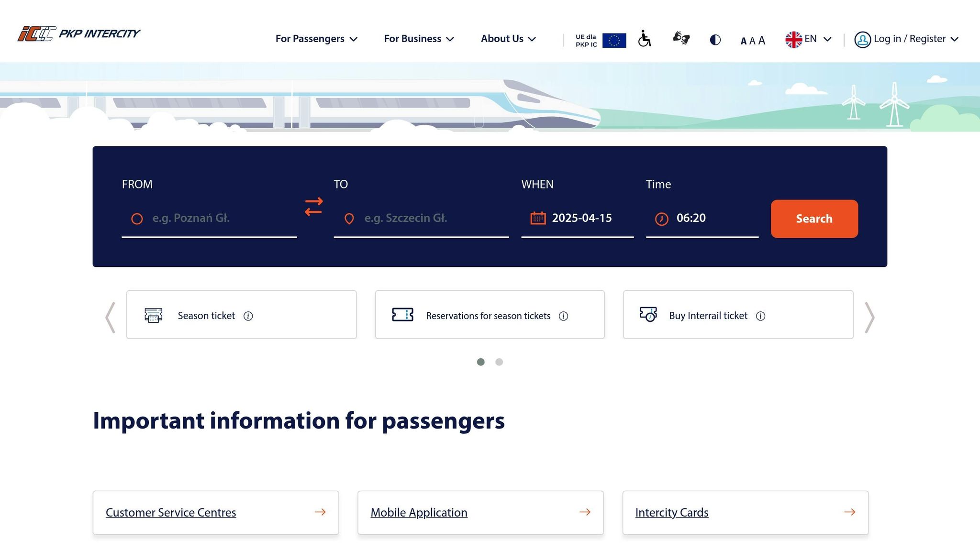Click the orange Search button
Image resolution: width=980 pixels, height=551 pixels.
pos(814,219)
